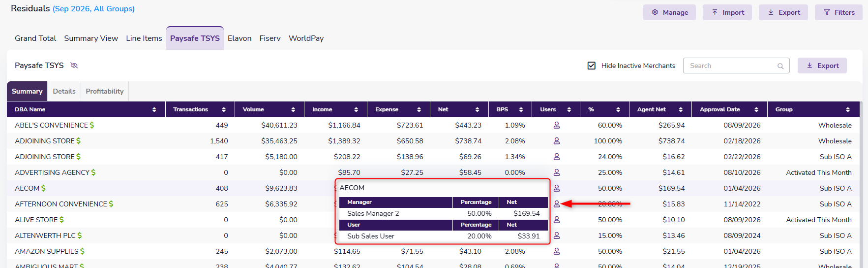Sort by Group column arrow

click(848, 109)
